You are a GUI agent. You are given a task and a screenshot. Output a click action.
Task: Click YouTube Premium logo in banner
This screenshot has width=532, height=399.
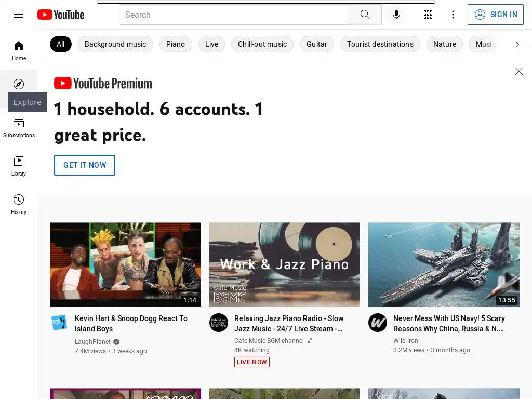(103, 84)
